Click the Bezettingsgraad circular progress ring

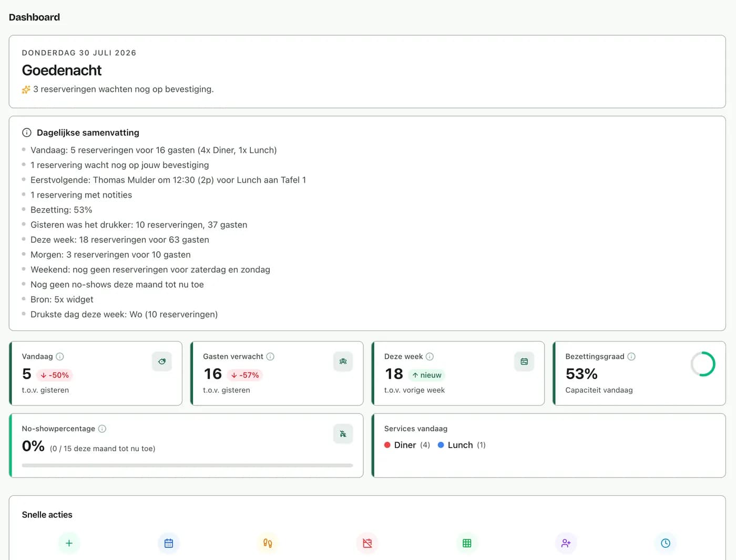pyautogui.click(x=703, y=364)
